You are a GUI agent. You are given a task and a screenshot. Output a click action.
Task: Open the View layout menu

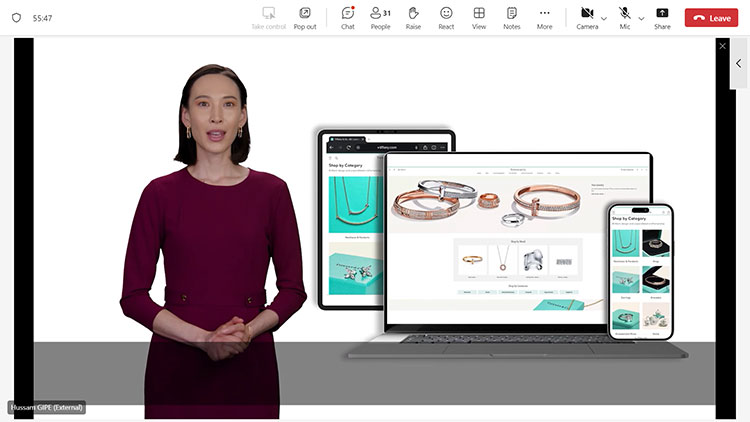[479, 17]
